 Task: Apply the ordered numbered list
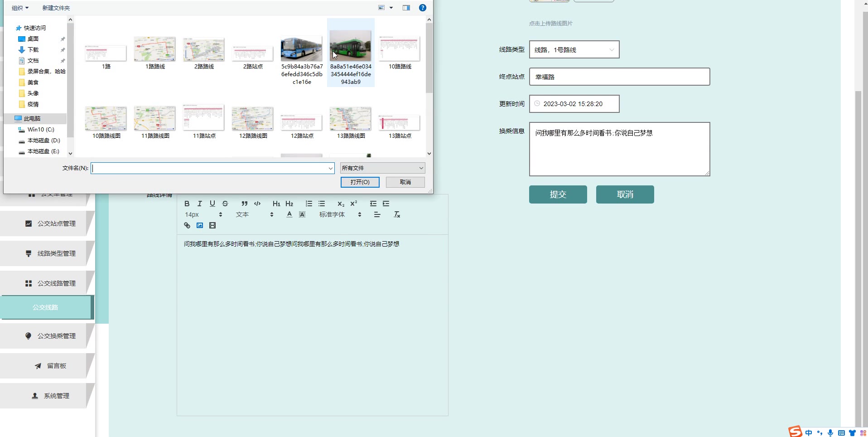(x=309, y=204)
